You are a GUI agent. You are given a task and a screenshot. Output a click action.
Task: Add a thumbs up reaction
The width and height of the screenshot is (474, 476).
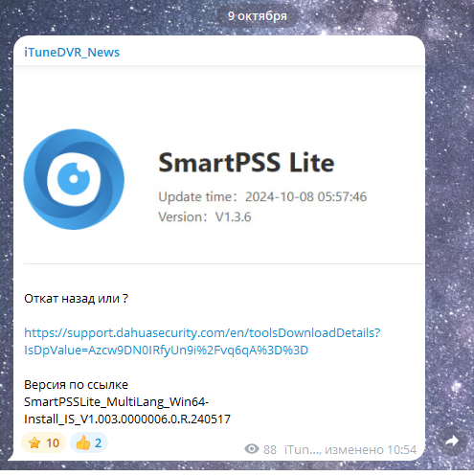tap(89, 442)
